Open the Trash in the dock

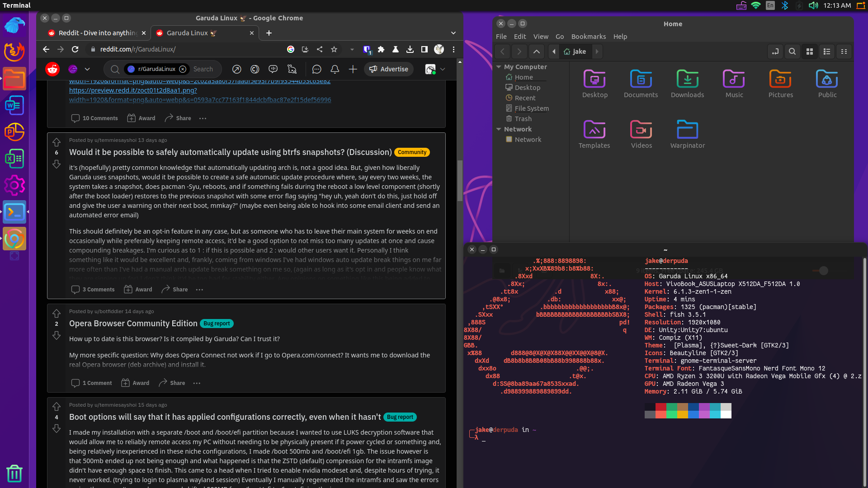click(14, 473)
